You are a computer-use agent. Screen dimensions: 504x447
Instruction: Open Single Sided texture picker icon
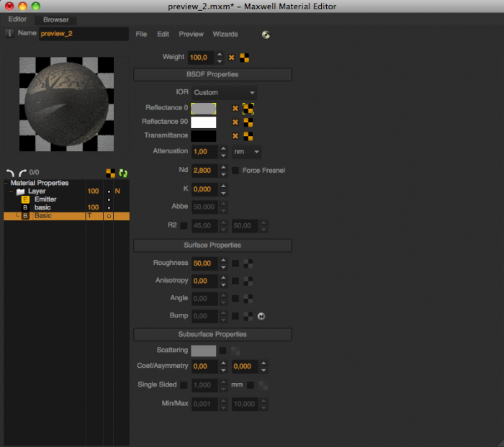[264, 385]
